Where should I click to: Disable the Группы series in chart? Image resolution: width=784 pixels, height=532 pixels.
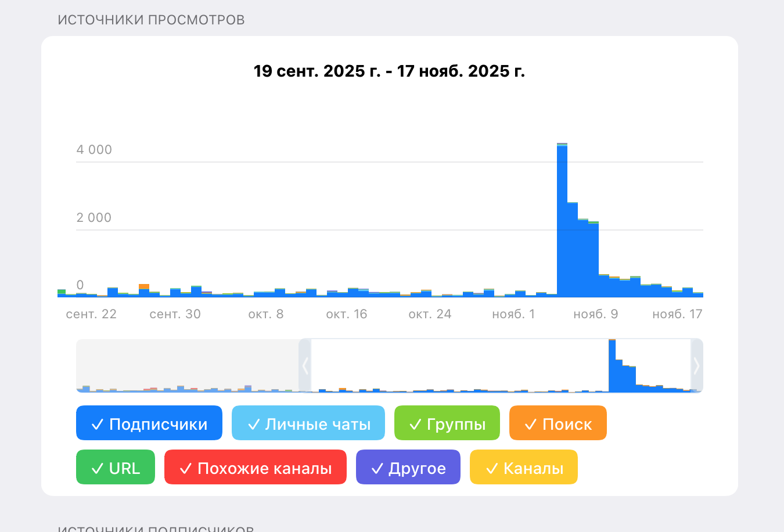tap(447, 423)
